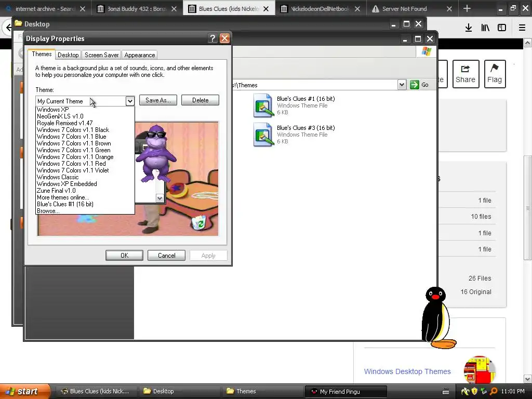Select Windows 7 Colors v1.1 Brown theme
This screenshot has width=532, height=399.
[85, 143]
